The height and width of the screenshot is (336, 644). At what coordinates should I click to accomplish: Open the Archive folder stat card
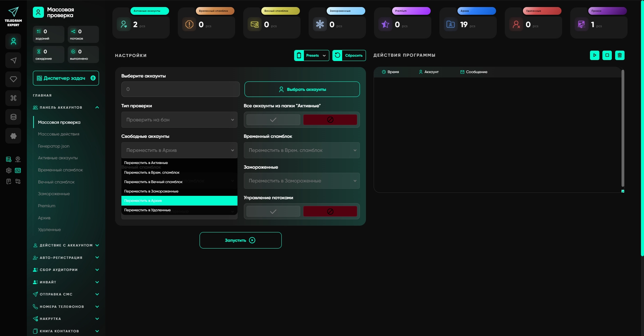click(468, 23)
